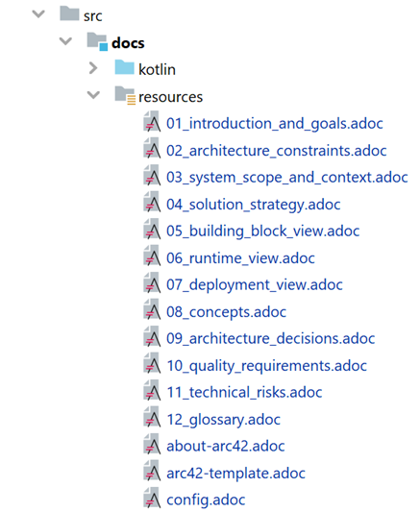Click the blue kotlin folder icon
This screenshot has height=512, width=420.
pyautogui.click(x=124, y=67)
